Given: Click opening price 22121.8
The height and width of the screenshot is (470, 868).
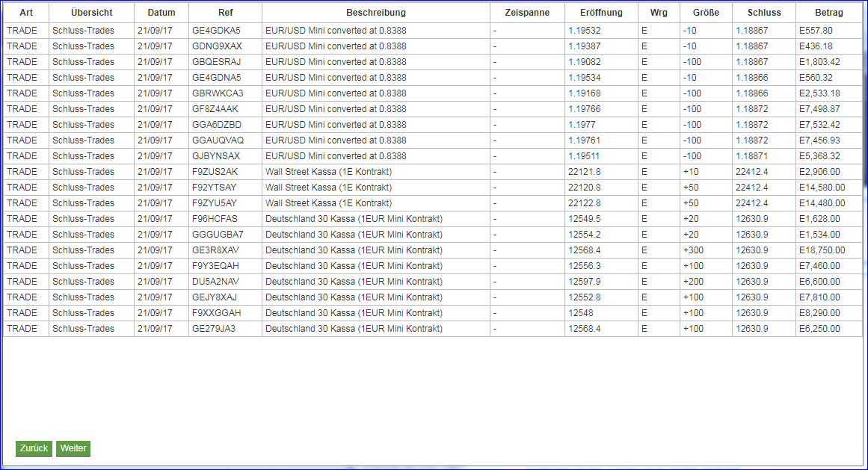Looking at the screenshot, I should click(x=584, y=172).
